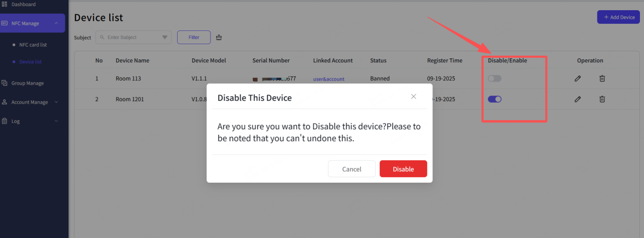Collapse the NFC Manage menu section
The width and height of the screenshot is (644, 238).
[56, 23]
